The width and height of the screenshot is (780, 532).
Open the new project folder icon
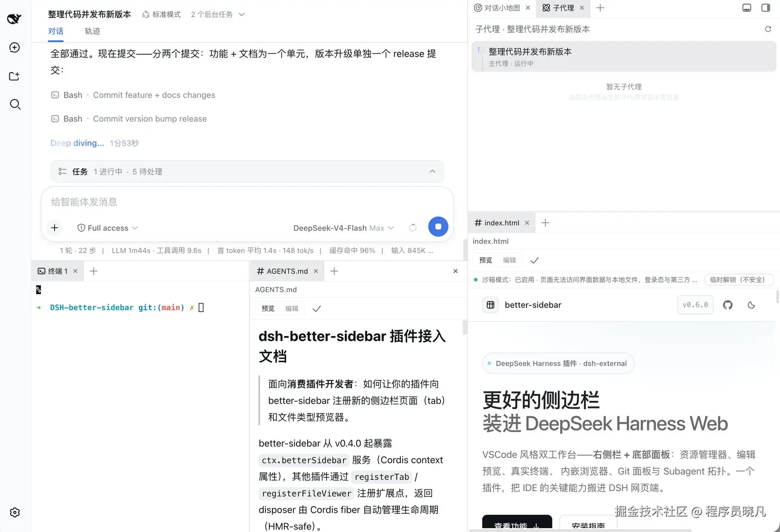(x=15, y=76)
